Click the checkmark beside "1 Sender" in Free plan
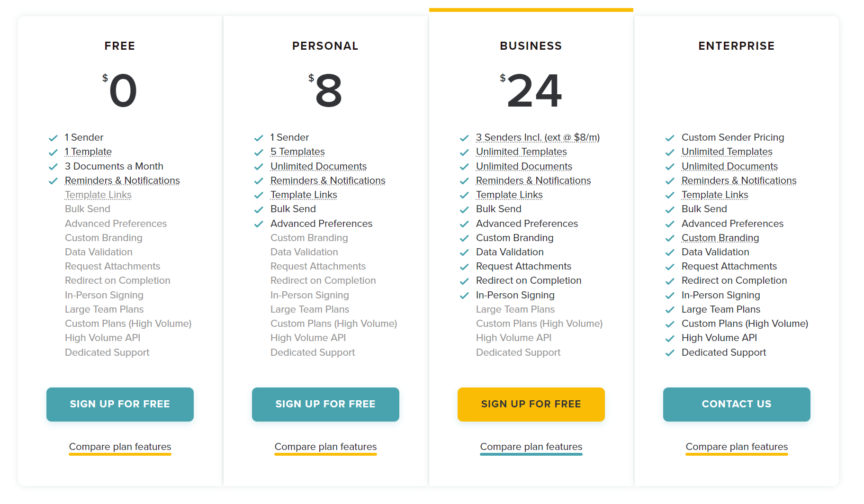Screen dimensions: 864x504 click(53, 138)
